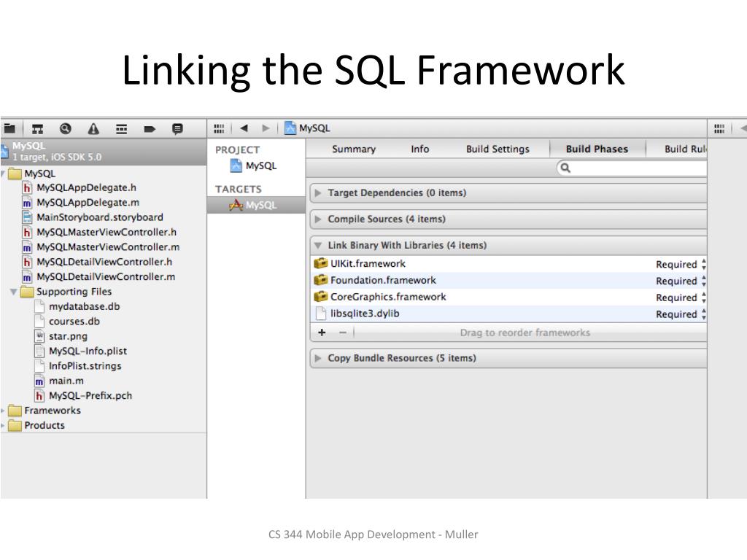Open InfoPlist.strings
Screen dimensions: 747x560
pos(85,366)
